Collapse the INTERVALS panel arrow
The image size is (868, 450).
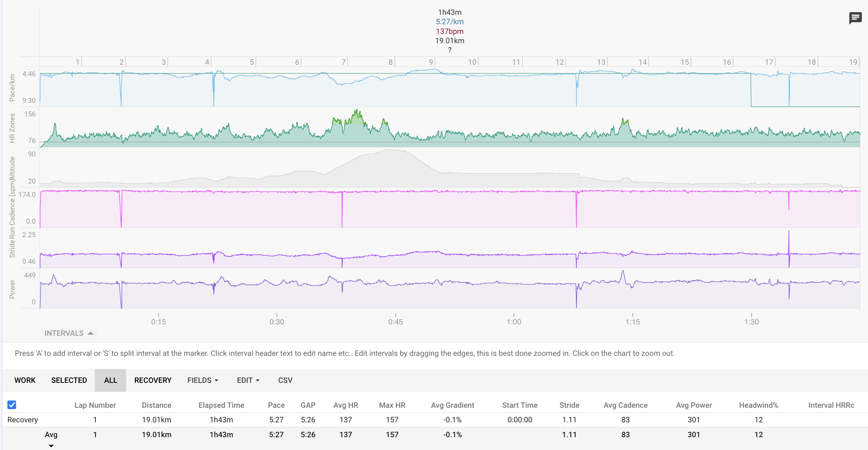point(91,333)
